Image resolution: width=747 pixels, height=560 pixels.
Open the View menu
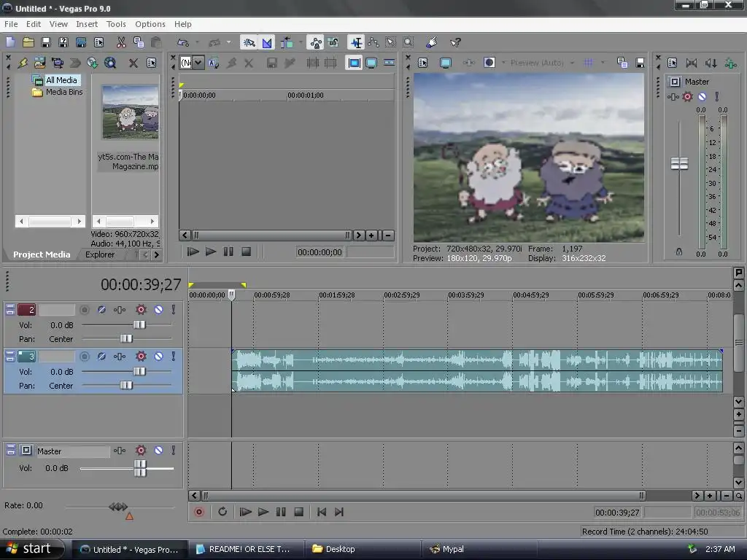(58, 24)
